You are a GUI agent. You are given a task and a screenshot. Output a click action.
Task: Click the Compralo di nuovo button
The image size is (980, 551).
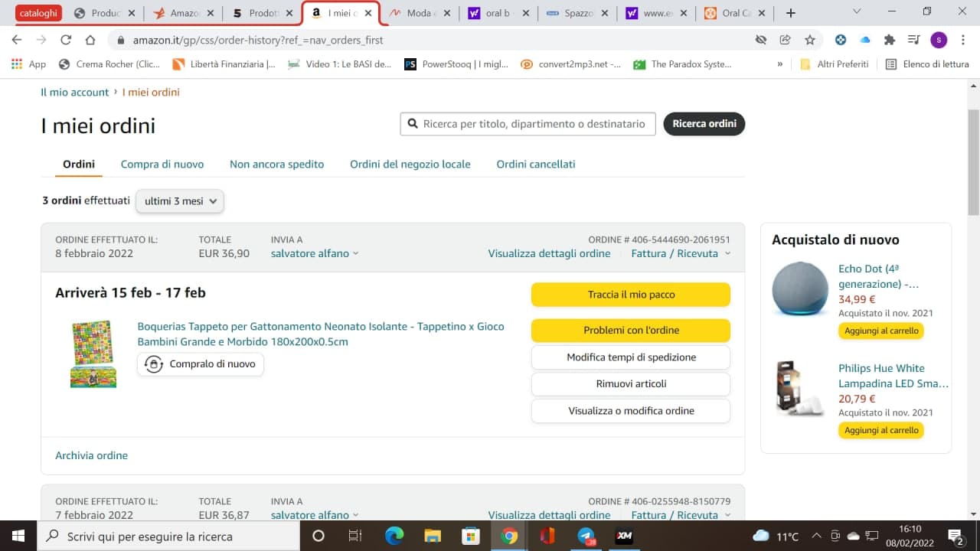tap(201, 364)
